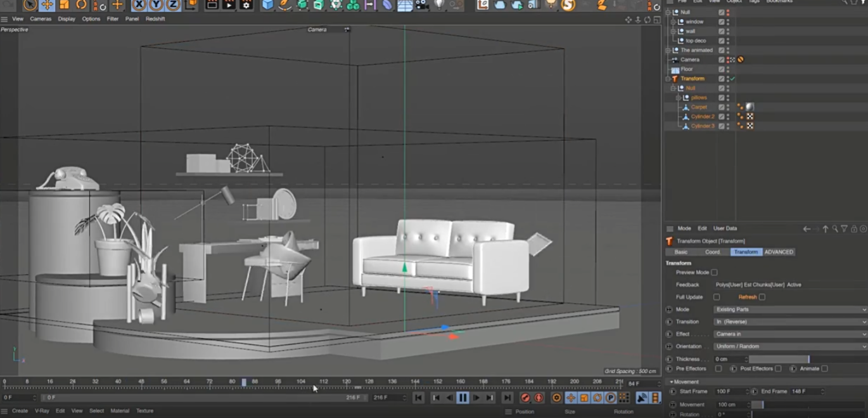Screen dimensions: 868x418
Task: Click the Camera object icon in toolbar
Action: click(x=422, y=5)
